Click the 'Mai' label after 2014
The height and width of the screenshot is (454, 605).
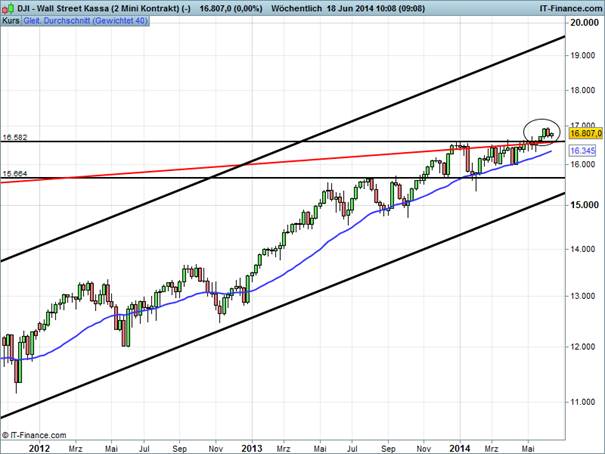tap(528, 449)
